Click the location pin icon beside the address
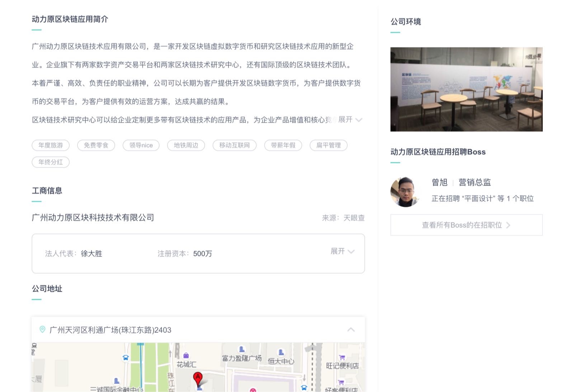 [42, 330]
